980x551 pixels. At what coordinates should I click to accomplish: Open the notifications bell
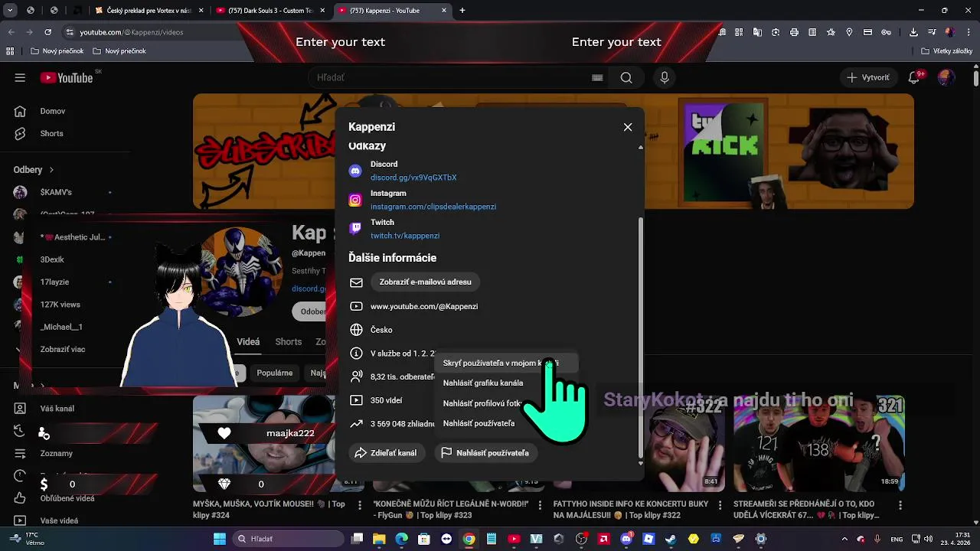[914, 77]
